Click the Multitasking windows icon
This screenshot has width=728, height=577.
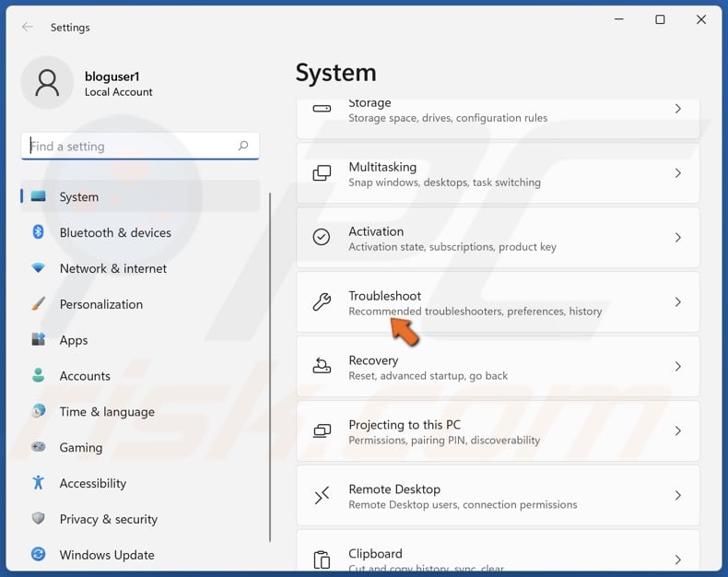click(322, 172)
